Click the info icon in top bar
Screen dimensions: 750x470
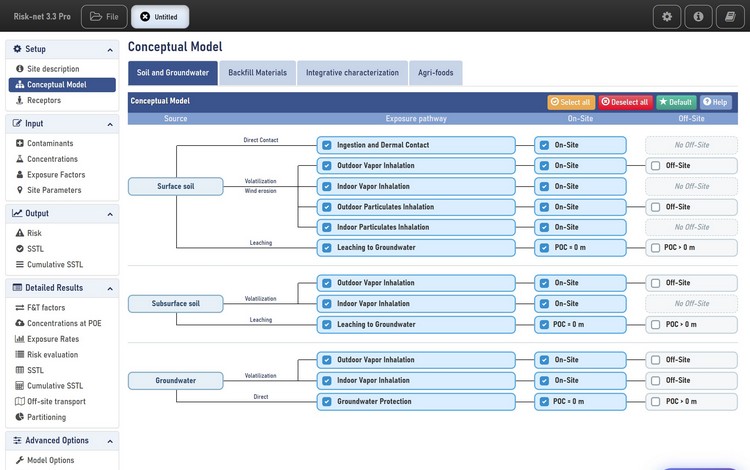(x=698, y=17)
